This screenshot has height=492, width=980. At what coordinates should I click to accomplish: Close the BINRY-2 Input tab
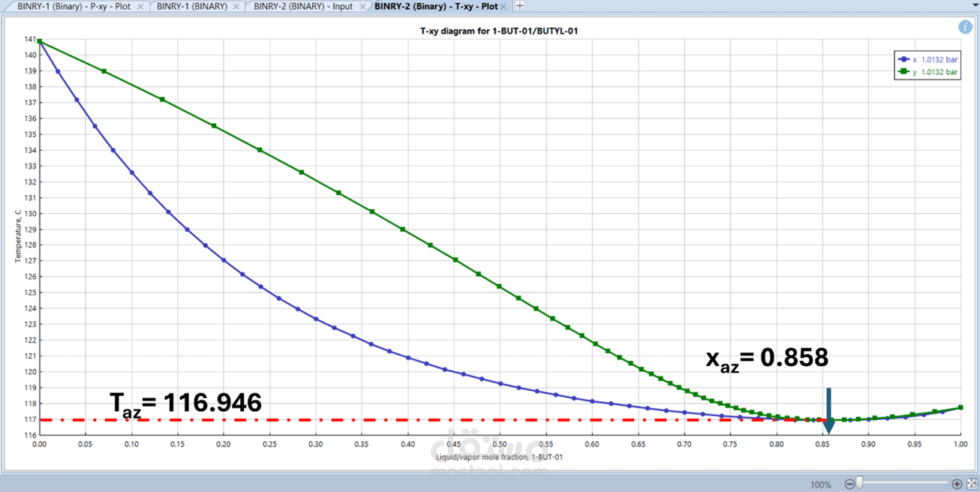click(361, 6)
